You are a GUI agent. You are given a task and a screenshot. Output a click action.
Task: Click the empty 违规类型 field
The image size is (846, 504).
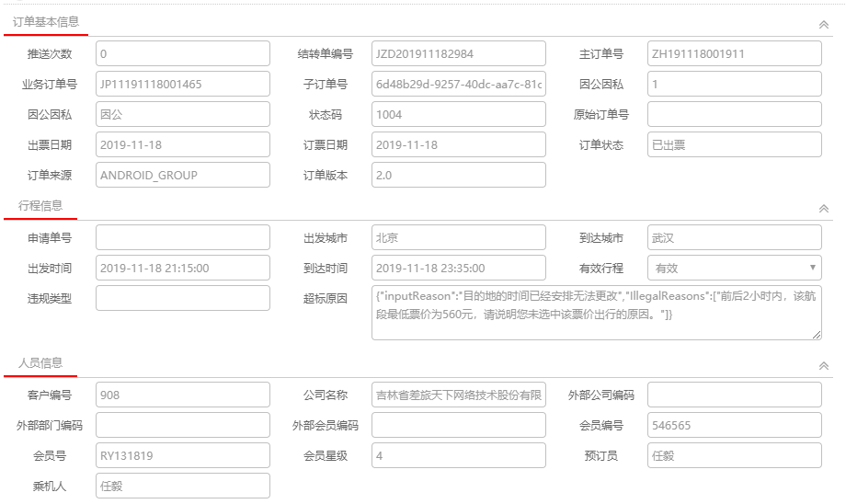183,298
